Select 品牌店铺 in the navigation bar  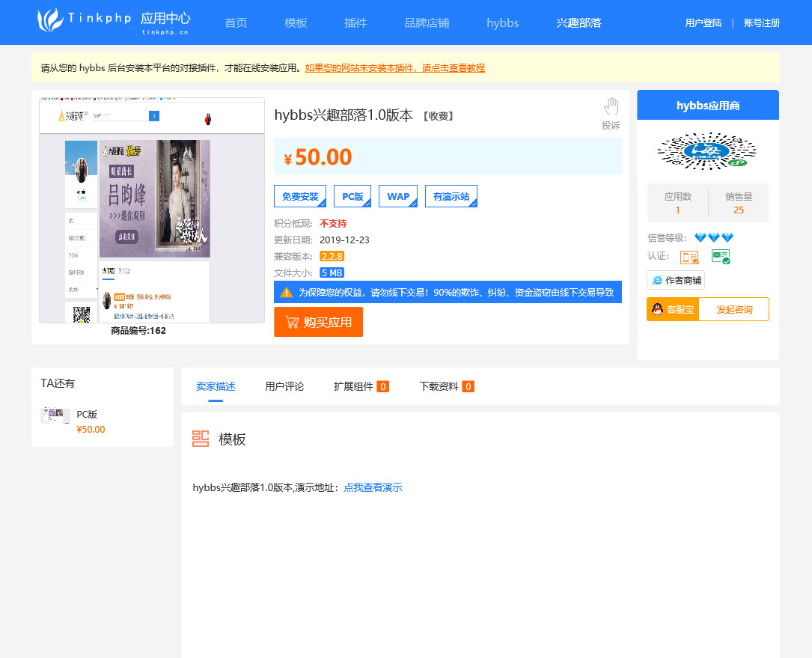coord(427,22)
